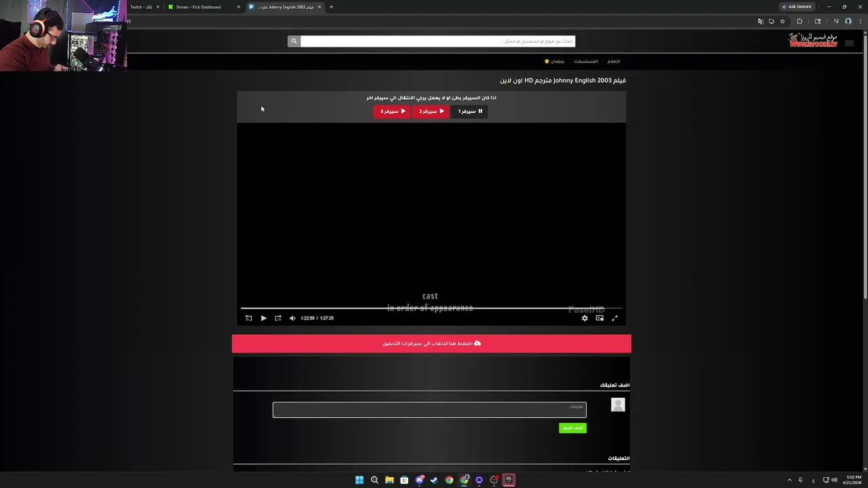Open the Chrome extensions puzzle icon
Viewport: 868px width, 488px height.
(800, 21)
